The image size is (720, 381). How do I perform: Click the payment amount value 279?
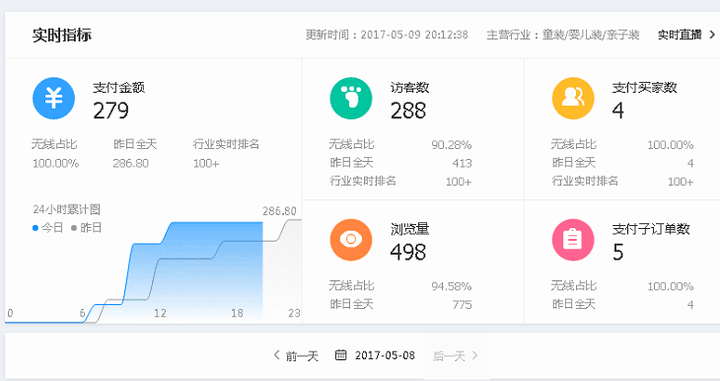[x=111, y=111]
